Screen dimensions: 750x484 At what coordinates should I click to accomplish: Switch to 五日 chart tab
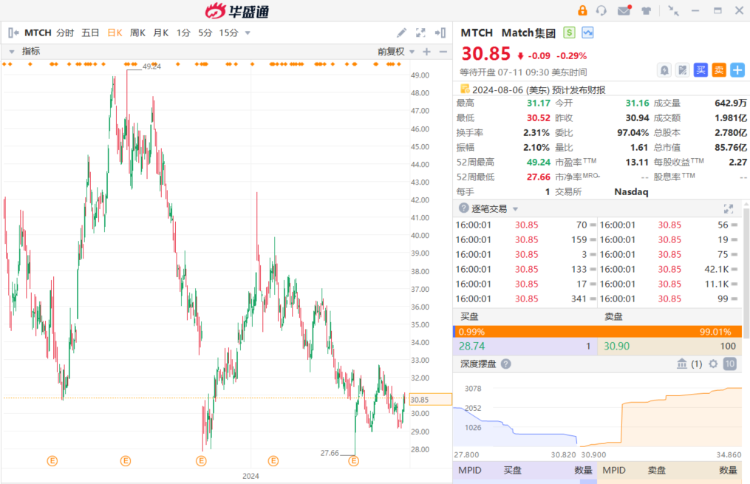click(90, 33)
